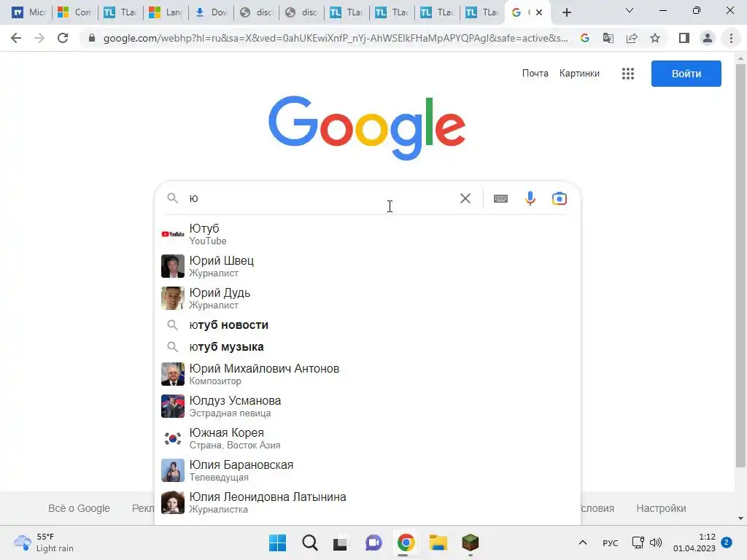Open the Почта link
This screenshot has width=747, height=560.
[x=535, y=74]
